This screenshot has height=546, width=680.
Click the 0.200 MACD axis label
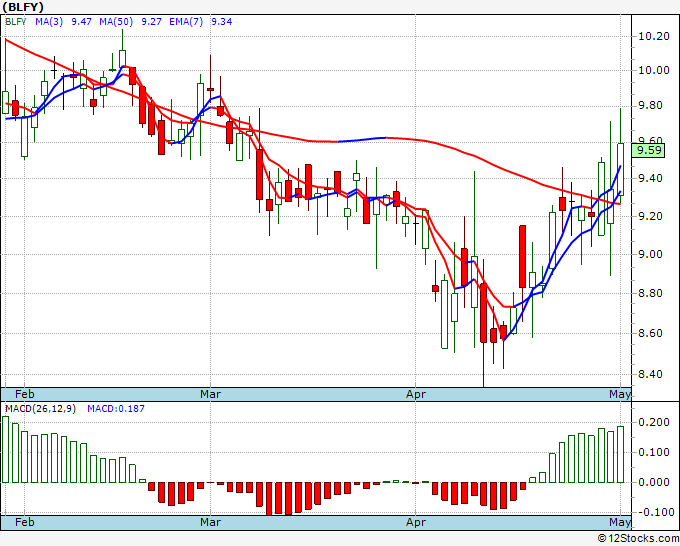(654, 422)
